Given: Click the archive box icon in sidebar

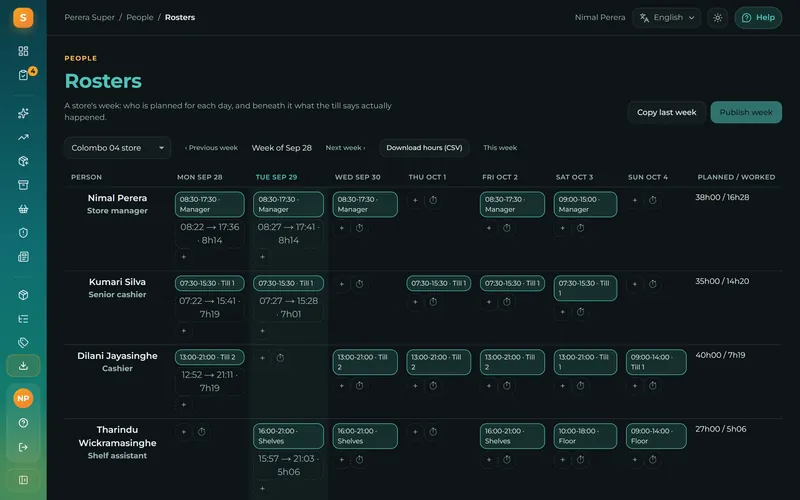Looking at the screenshot, I should pos(23,185).
